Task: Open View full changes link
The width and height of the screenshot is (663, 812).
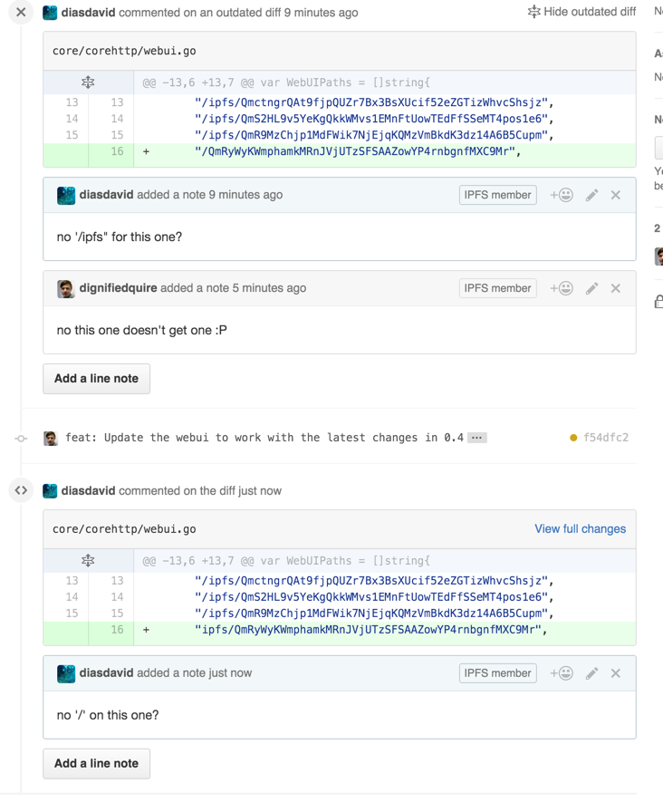Action: pyautogui.click(x=581, y=528)
